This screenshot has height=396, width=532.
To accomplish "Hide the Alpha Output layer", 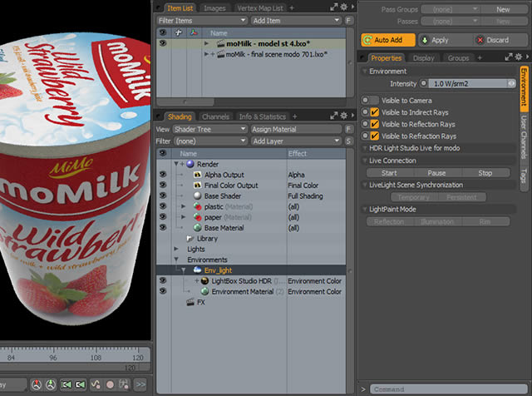I will [x=163, y=175].
